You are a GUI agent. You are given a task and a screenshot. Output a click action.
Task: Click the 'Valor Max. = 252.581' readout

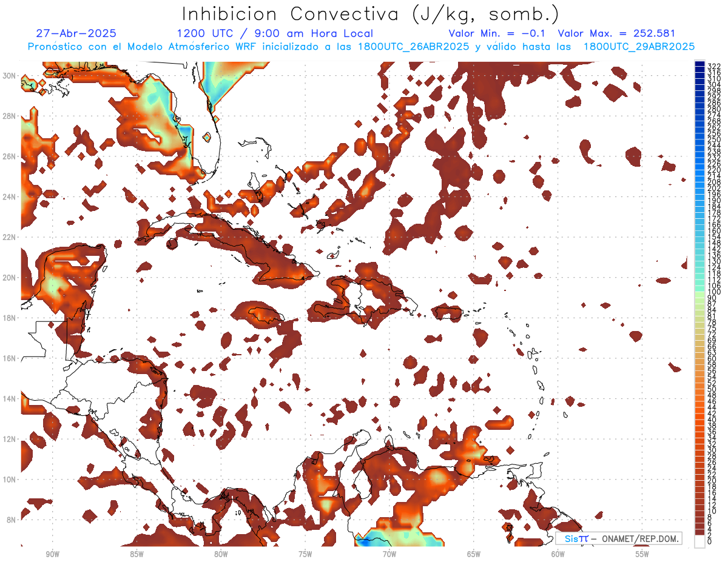[616, 33]
